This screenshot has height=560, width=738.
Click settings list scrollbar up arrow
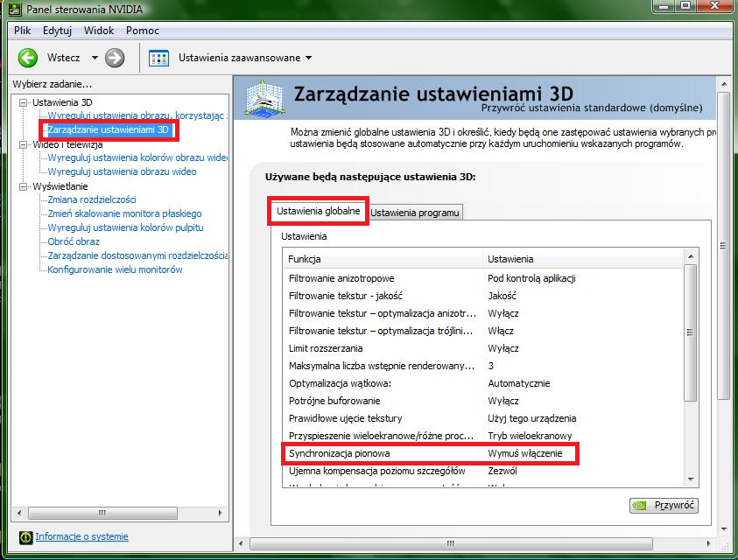(691, 256)
